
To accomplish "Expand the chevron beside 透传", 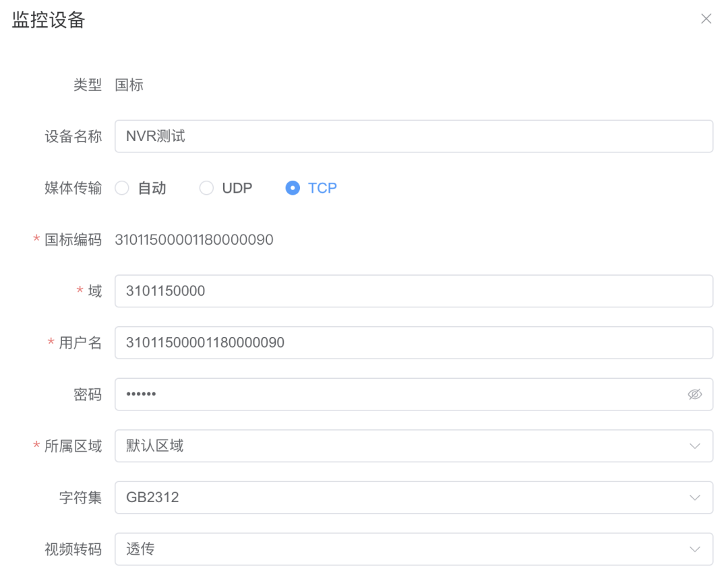I will coord(696,549).
